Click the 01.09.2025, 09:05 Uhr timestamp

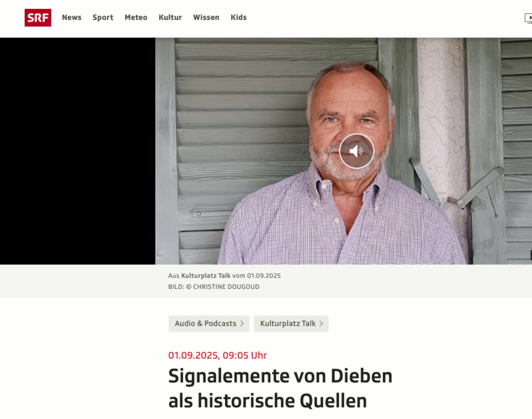(x=218, y=355)
